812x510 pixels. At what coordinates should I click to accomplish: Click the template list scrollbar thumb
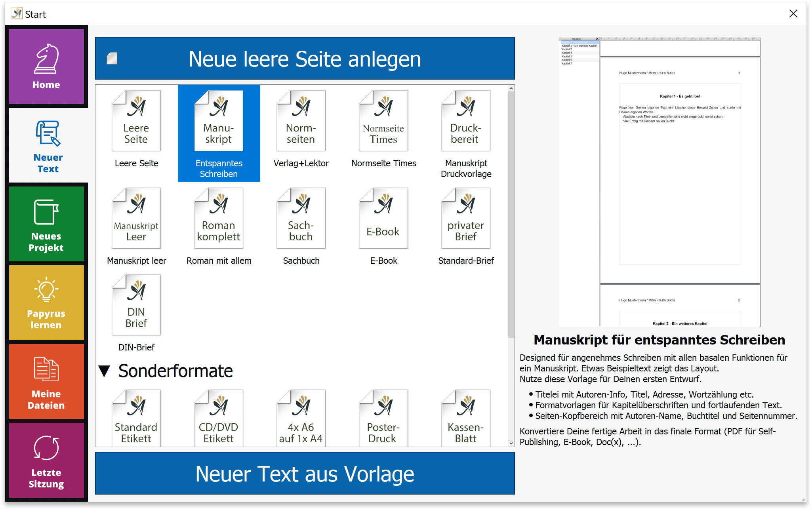coord(511,215)
